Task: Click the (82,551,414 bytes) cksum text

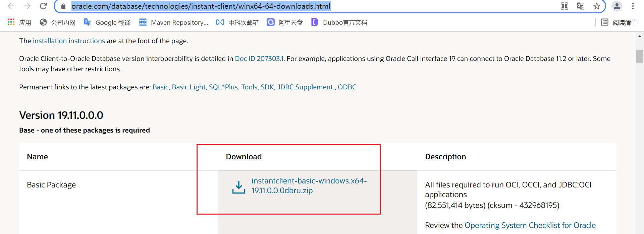Action: (492, 205)
